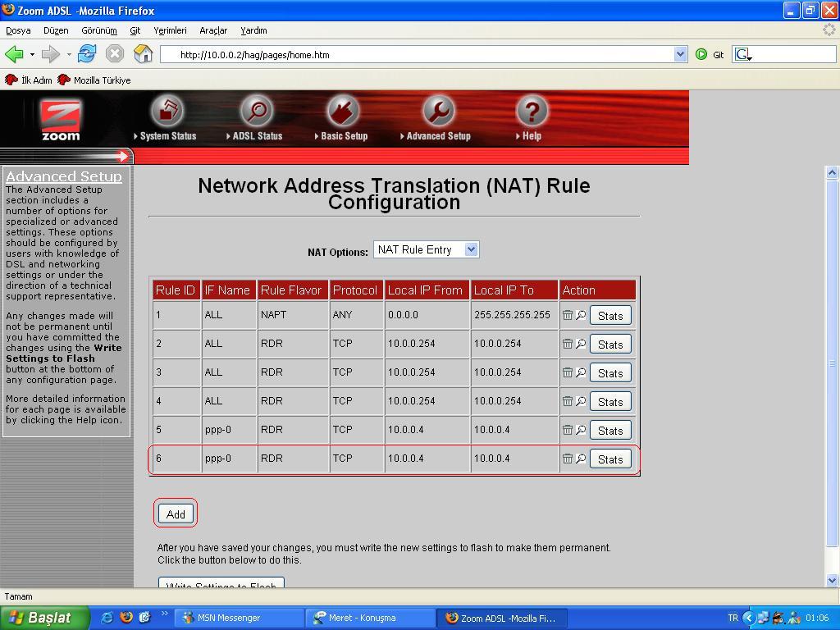Open the Help question mark icon

click(x=532, y=111)
